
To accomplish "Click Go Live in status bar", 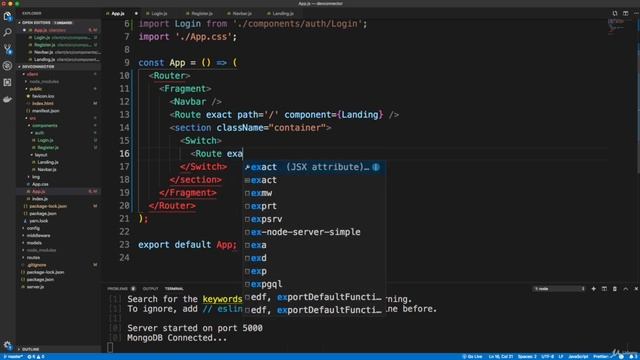I will coord(472,357).
